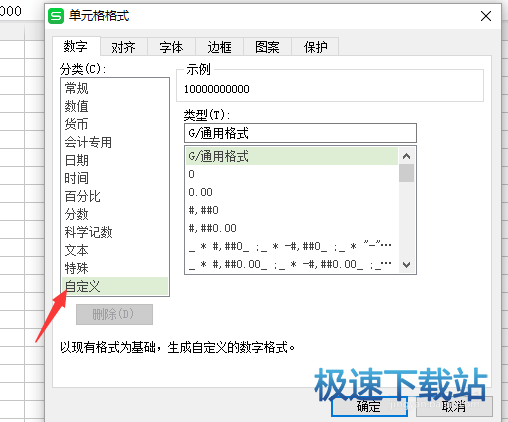This screenshot has height=422, width=508.
Task: Select the _ * #,##0.00_ accounting format
Action: pos(292,265)
